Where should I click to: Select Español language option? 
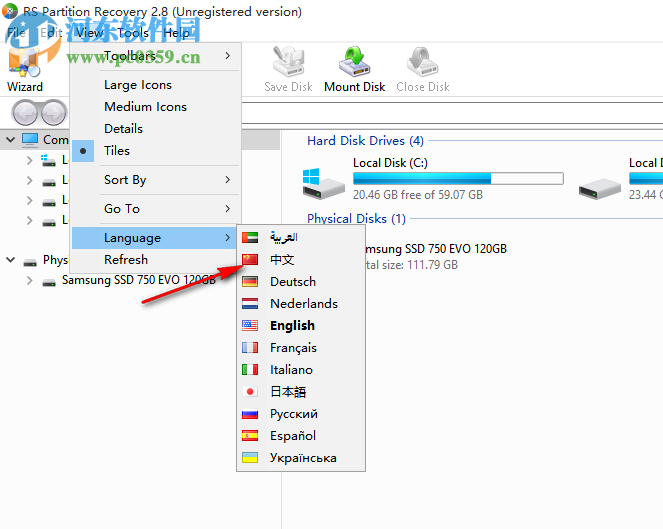(301, 436)
